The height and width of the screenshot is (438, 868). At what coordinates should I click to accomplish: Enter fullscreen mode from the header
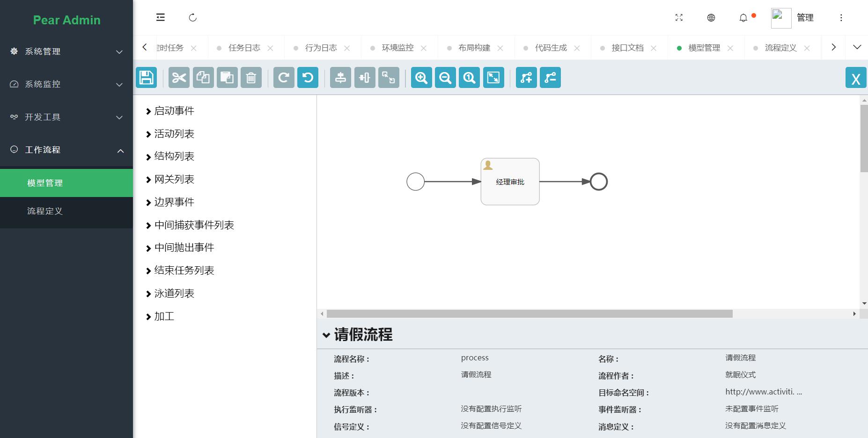(679, 18)
